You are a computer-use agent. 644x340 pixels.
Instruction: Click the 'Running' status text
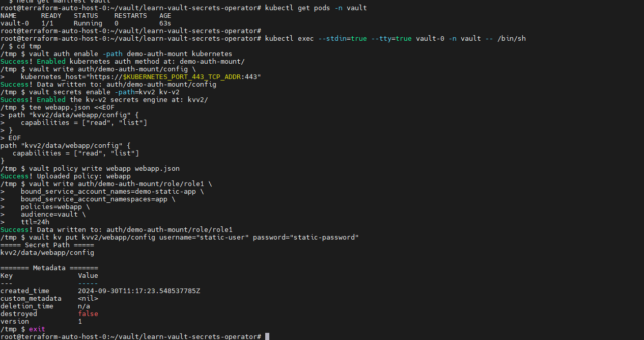[88, 23]
